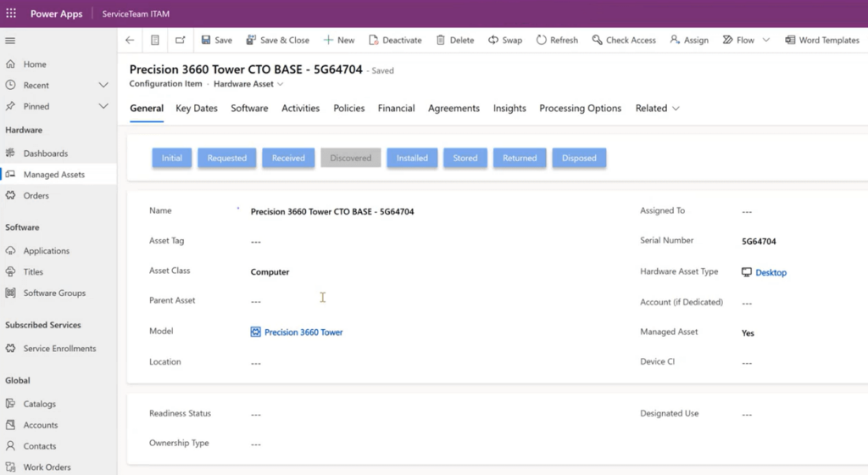
Task: Open Titles in the sidebar
Action: 58,271
